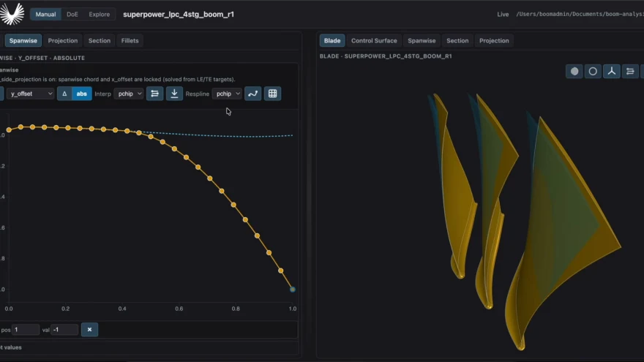This screenshot has width=644, height=362.
Task: Click the val input field
Action: pyautogui.click(x=64, y=330)
